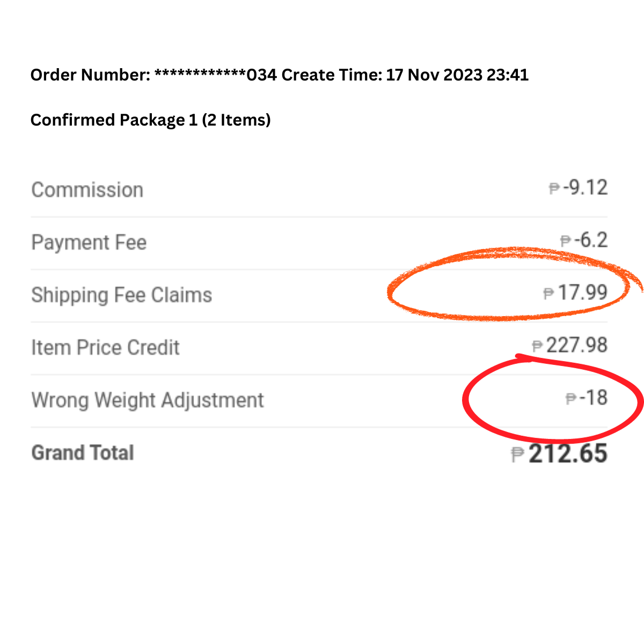
Task: Click the circled 17.99 shipping fee amount
Action: pyautogui.click(x=583, y=293)
